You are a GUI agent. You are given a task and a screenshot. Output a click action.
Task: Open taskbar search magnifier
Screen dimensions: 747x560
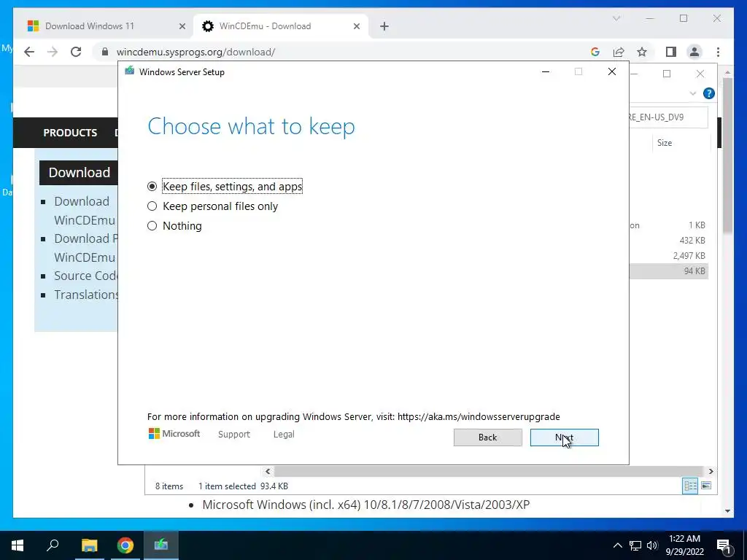(53, 545)
